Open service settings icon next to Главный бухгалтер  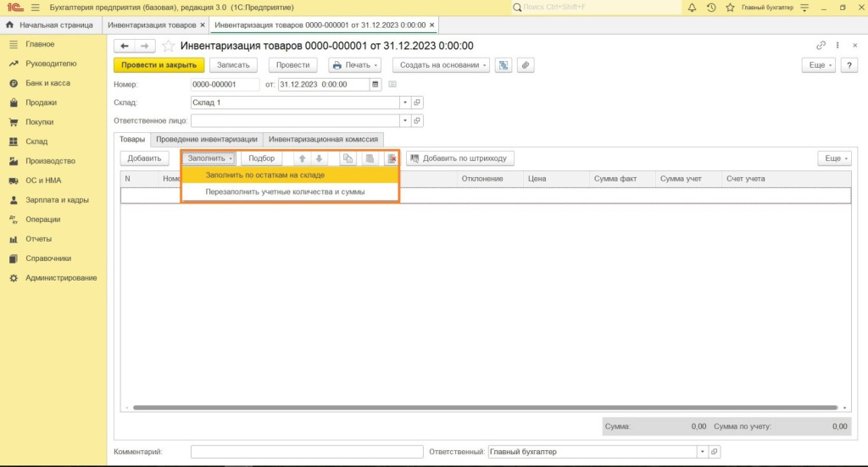[x=805, y=8]
